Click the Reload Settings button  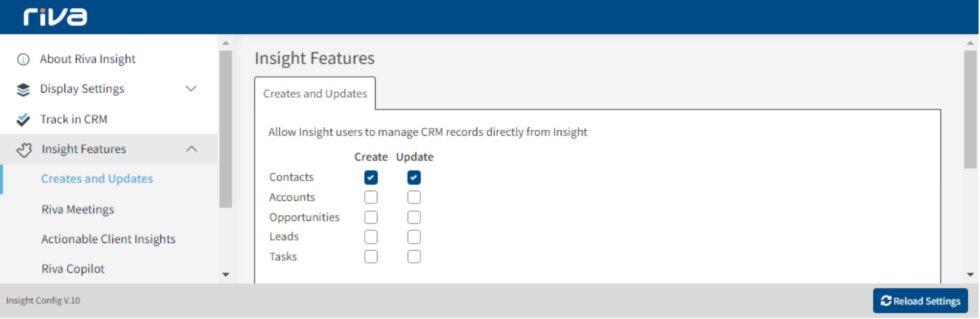pyautogui.click(x=920, y=301)
